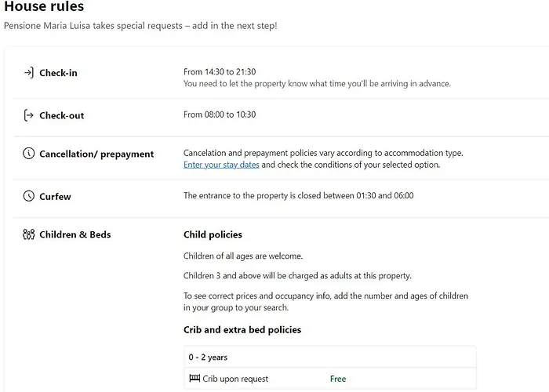Screen dimensions: 549x392
Task: Select the Check-out label
Action: 61,115
